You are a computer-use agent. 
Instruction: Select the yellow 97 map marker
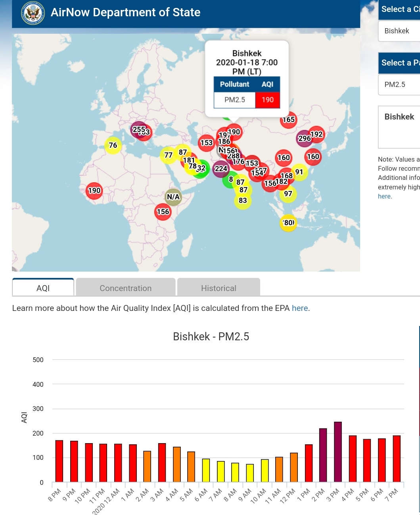(288, 194)
